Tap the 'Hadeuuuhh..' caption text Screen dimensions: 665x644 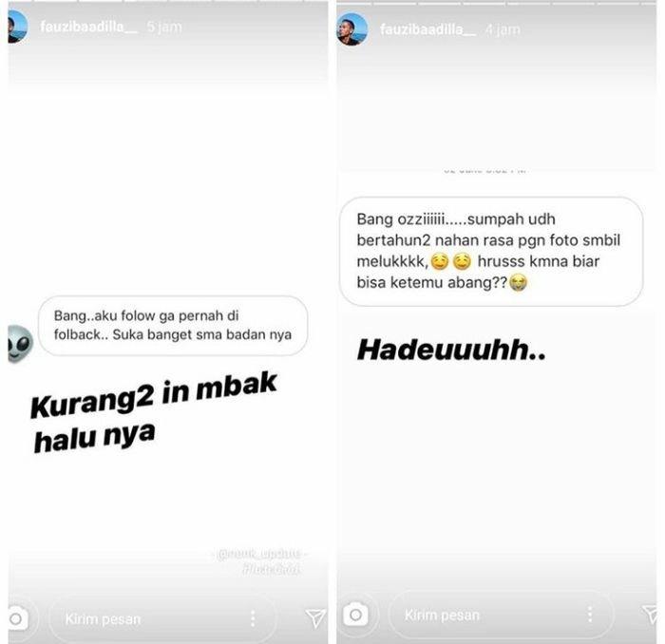click(x=451, y=350)
